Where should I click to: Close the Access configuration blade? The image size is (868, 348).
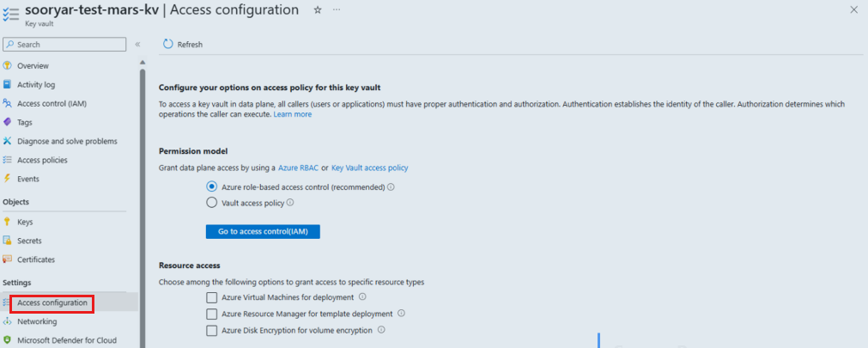point(853,10)
